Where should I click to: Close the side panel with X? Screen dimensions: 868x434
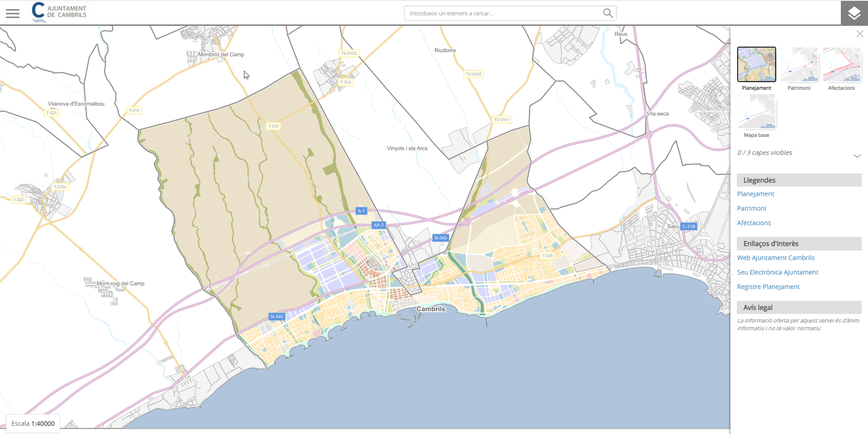[x=860, y=34]
